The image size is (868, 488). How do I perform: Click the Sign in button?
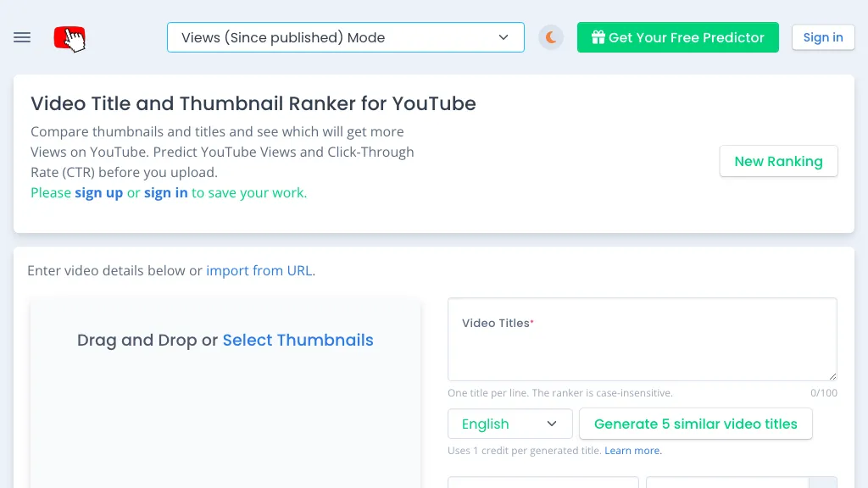[x=822, y=37]
